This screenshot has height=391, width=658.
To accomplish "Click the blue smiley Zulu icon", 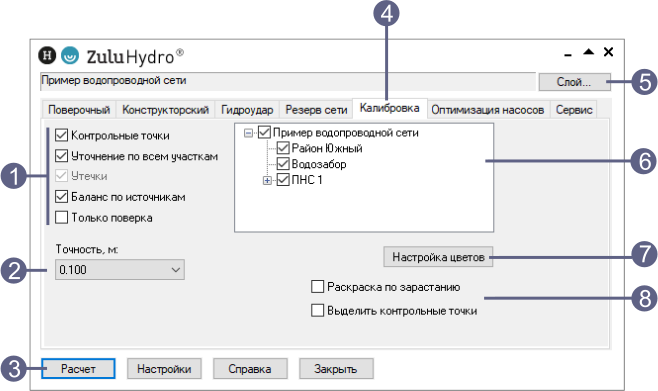I will [70, 55].
